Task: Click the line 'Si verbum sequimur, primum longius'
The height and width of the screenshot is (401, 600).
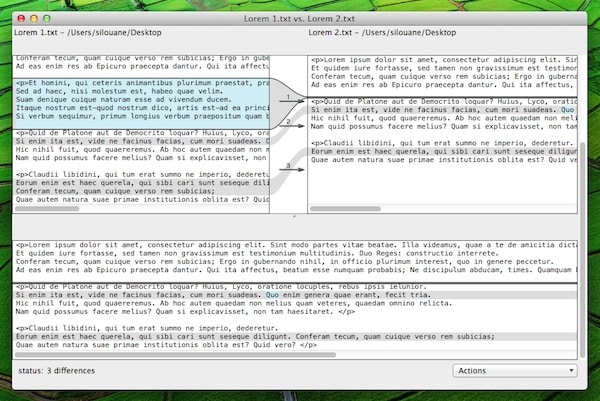Action: pyautogui.click(x=142, y=116)
